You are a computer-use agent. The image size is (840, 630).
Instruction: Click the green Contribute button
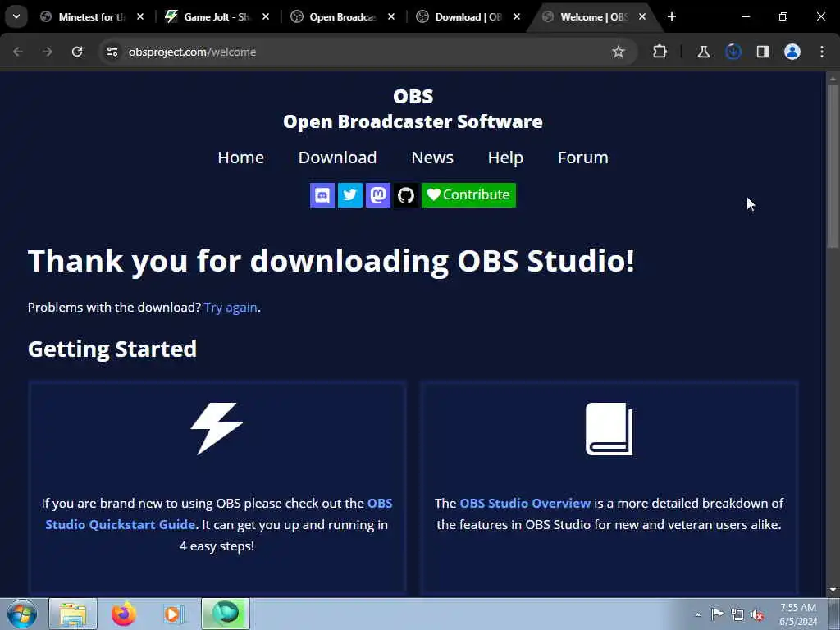[x=468, y=195]
